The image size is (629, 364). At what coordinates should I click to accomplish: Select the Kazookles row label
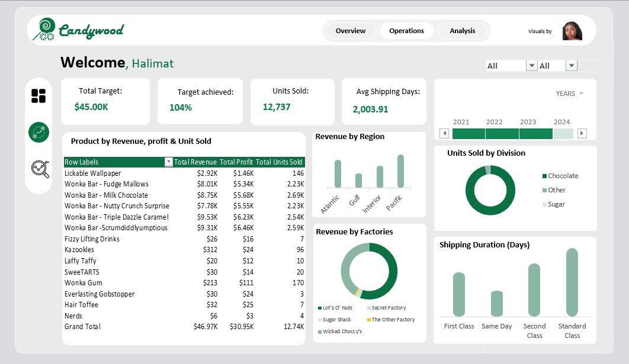click(79, 250)
